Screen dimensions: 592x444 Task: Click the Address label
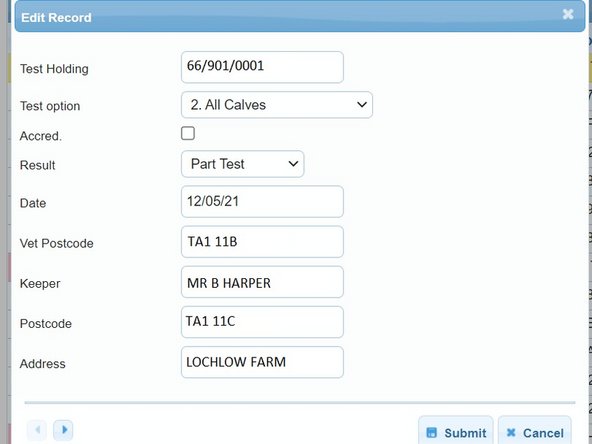[43, 364]
